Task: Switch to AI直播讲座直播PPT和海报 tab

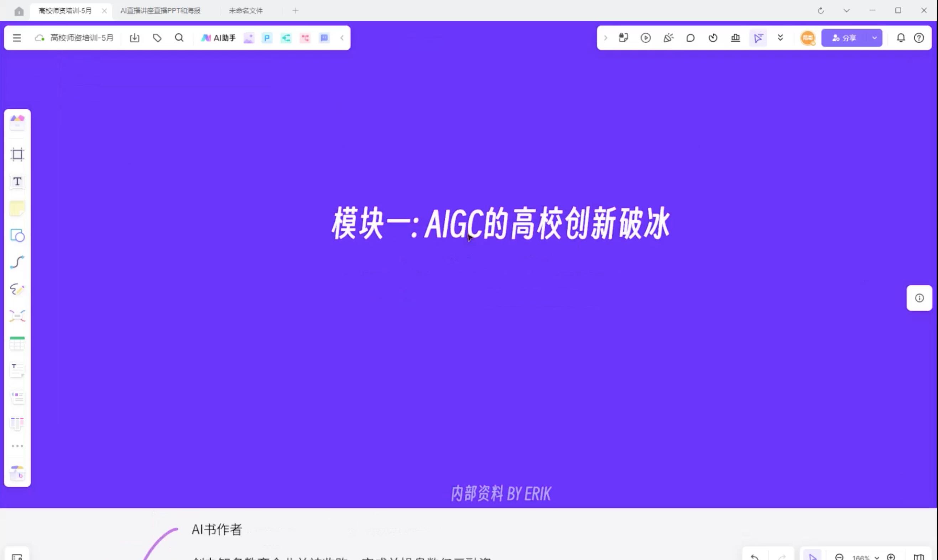Action: click(x=161, y=11)
